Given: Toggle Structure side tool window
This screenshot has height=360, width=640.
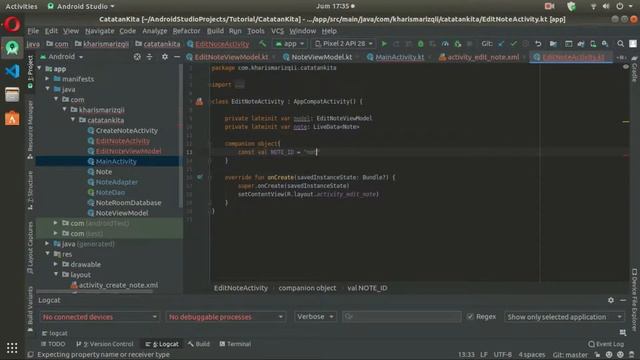Looking at the screenshot, I should click(x=30, y=190).
